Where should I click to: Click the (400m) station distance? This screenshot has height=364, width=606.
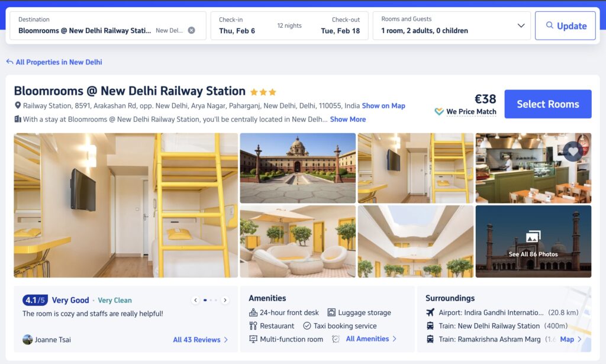tap(556, 326)
